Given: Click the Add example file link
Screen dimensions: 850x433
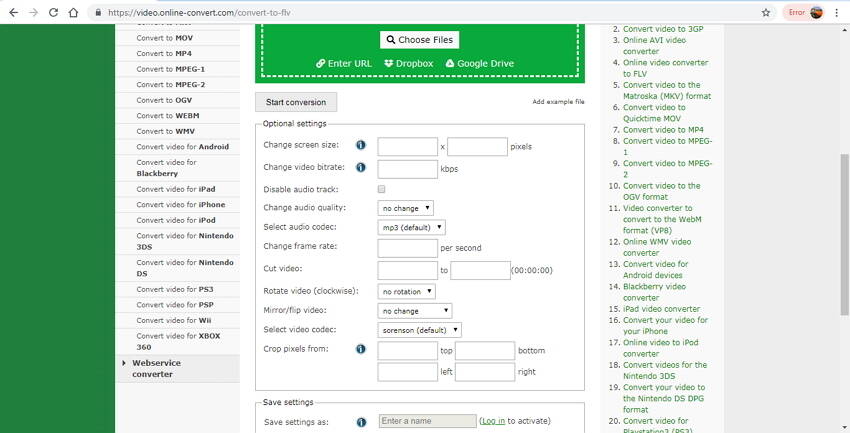Looking at the screenshot, I should [558, 102].
